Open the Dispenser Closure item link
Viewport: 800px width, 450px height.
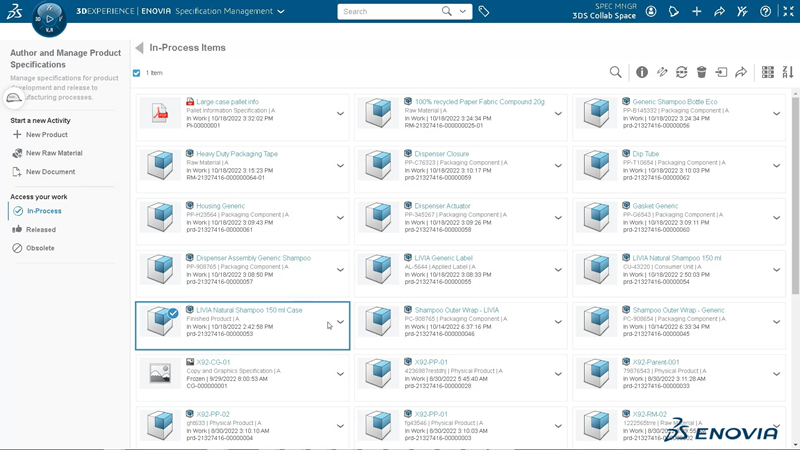point(442,154)
